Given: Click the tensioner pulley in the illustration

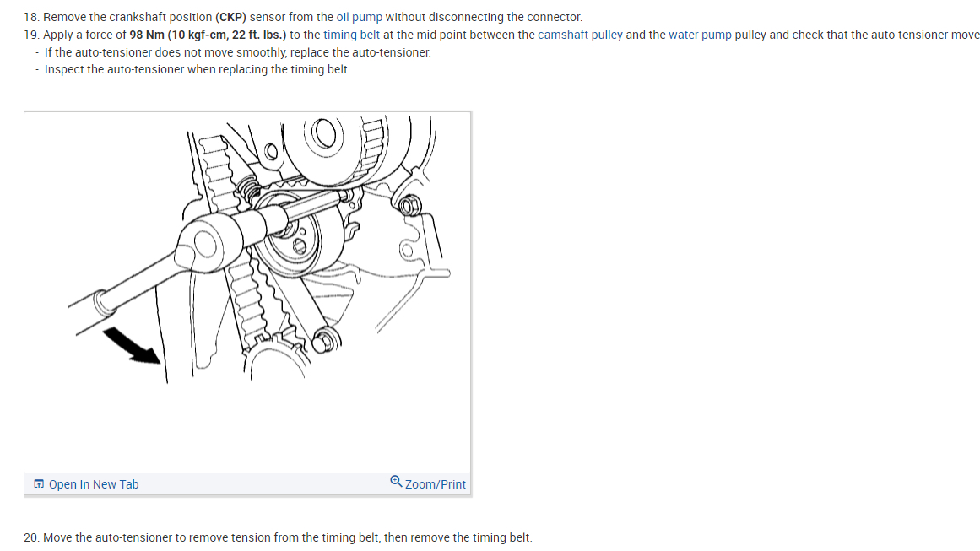Looking at the screenshot, I should pyautogui.click(x=300, y=240).
